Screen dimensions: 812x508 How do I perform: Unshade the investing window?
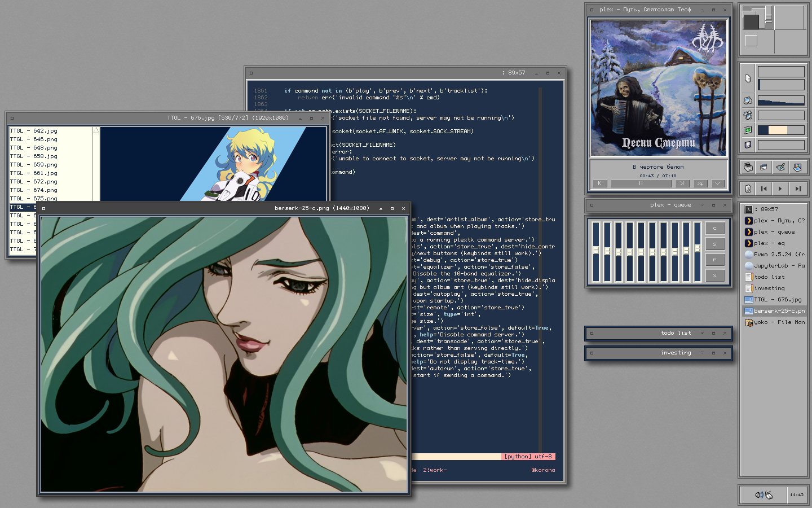click(702, 353)
